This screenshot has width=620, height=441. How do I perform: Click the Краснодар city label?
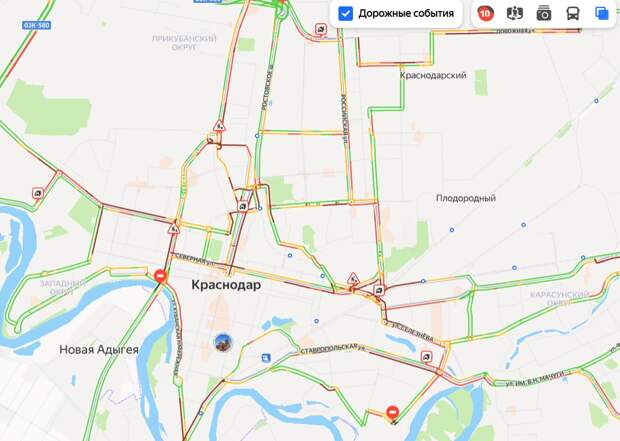click(x=226, y=285)
